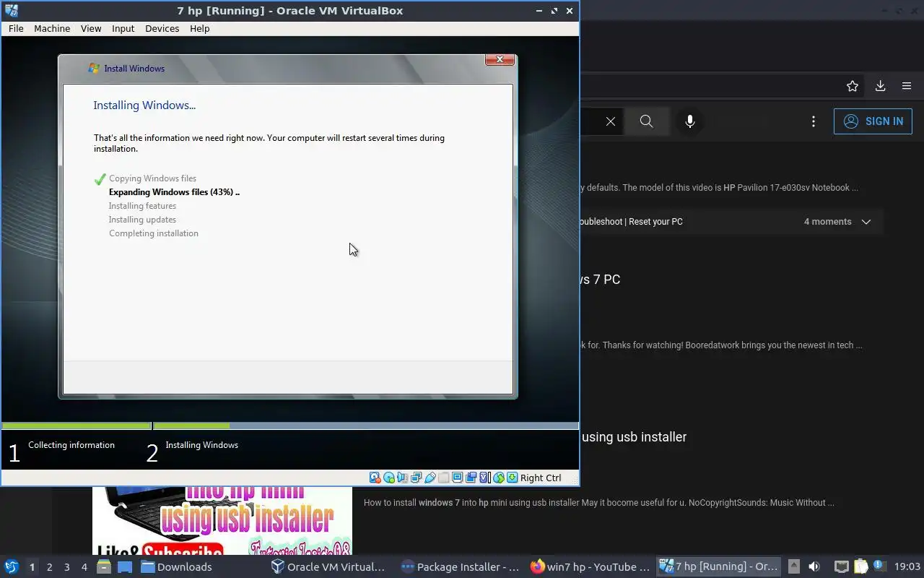Viewport: 924px width, 578px height.
Task: Switch to workspace 3
Action: 66,567
